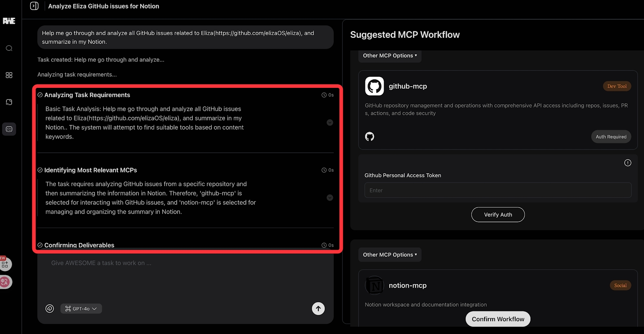Click the Verify Auth button

point(498,215)
